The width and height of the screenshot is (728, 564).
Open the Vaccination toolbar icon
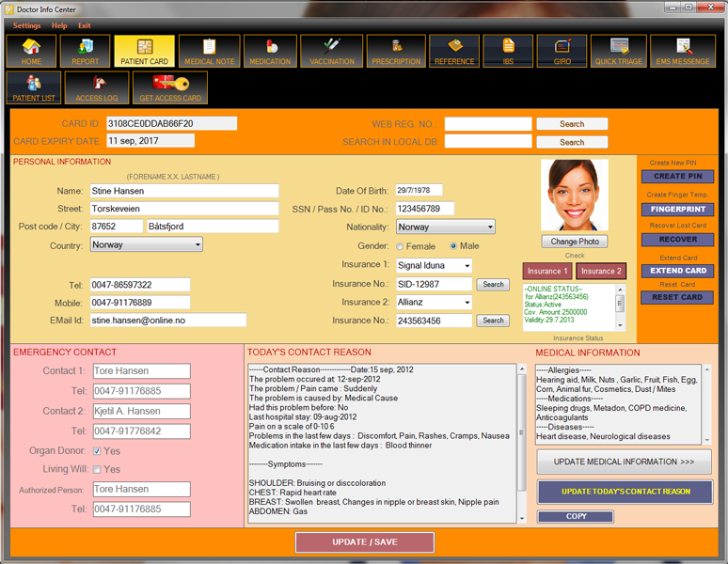pyautogui.click(x=331, y=52)
